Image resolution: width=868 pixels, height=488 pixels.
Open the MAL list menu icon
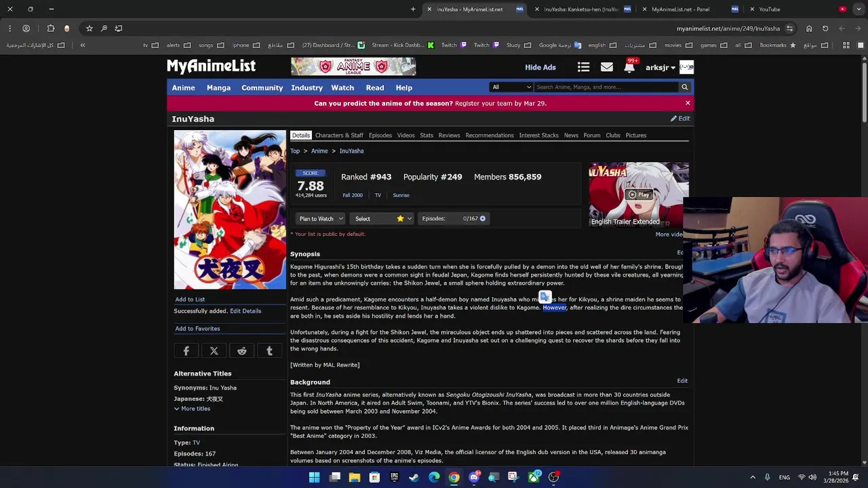coord(583,67)
